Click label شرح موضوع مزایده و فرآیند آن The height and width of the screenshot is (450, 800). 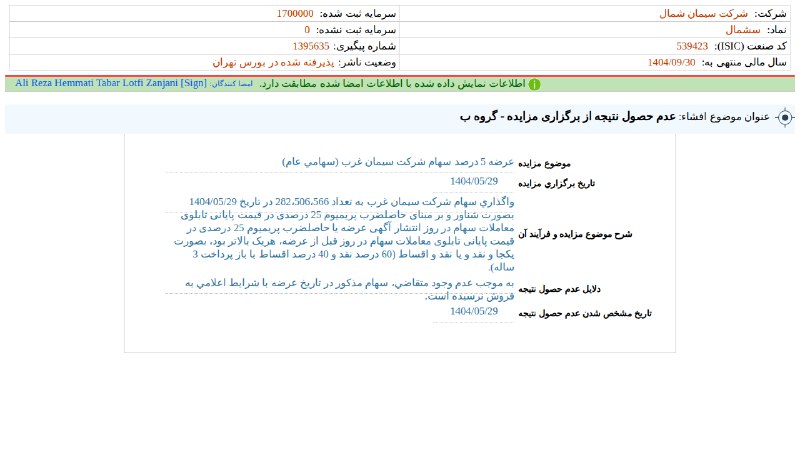tap(575, 234)
